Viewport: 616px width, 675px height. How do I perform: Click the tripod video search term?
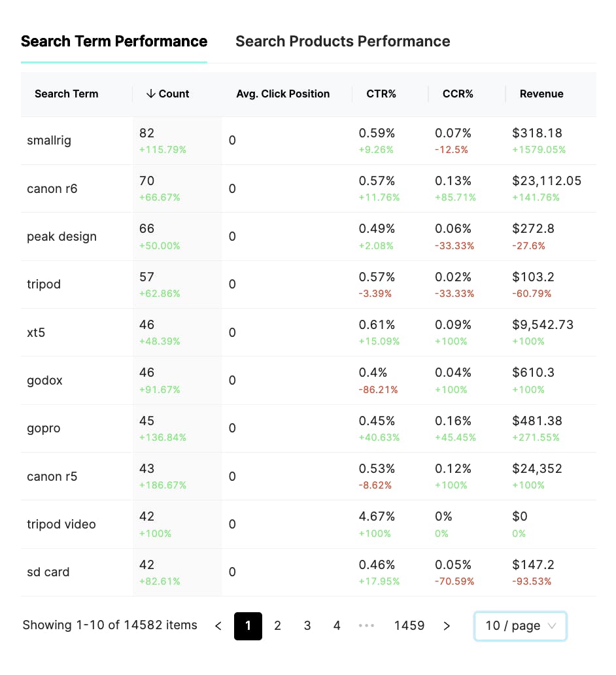tap(61, 524)
